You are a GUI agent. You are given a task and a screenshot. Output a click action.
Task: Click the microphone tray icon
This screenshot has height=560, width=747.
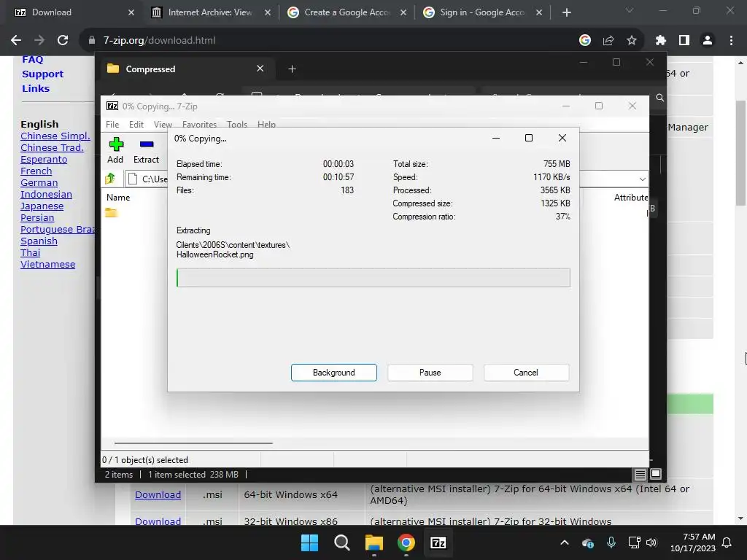(x=611, y=542)
